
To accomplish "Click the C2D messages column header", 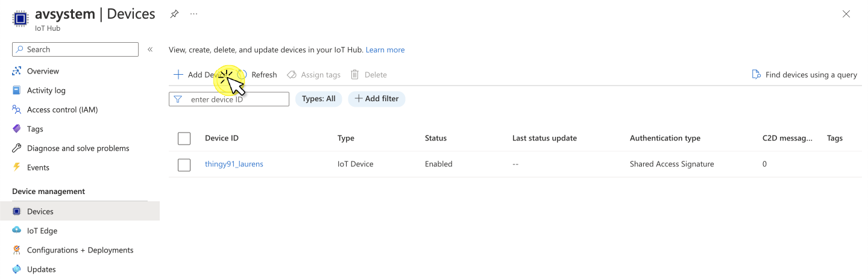I will [787, 138].
